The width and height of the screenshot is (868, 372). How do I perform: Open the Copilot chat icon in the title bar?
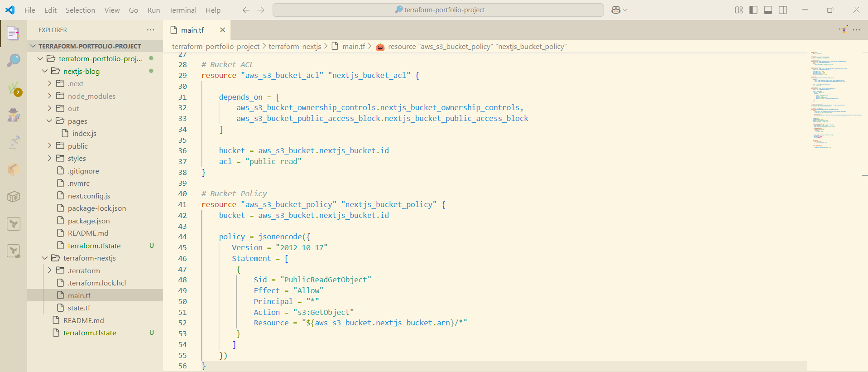[616, 10]
